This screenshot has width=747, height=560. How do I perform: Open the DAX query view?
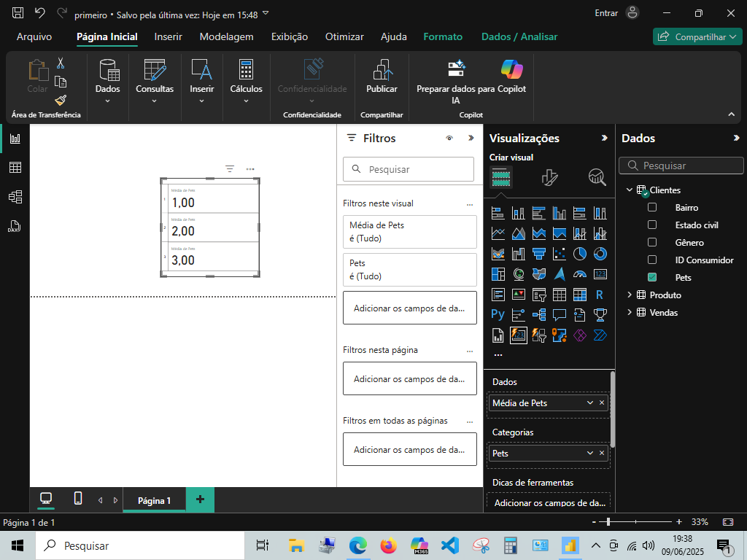pos(15,226)
